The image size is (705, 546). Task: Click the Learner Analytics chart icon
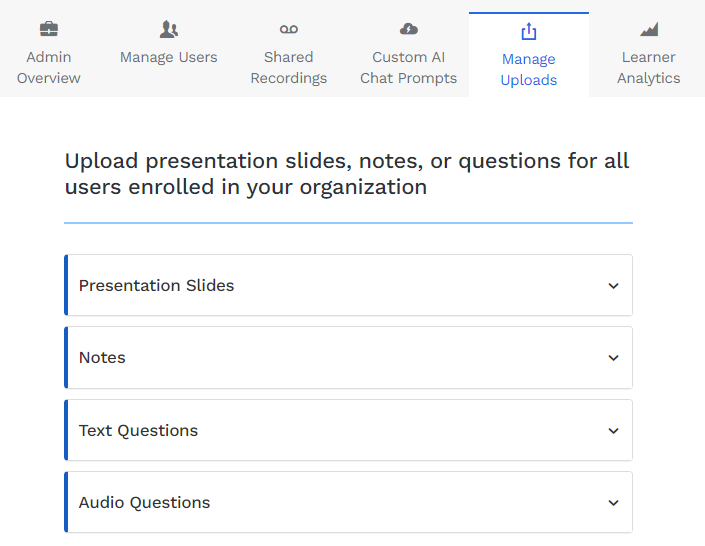tap(649, 29)
